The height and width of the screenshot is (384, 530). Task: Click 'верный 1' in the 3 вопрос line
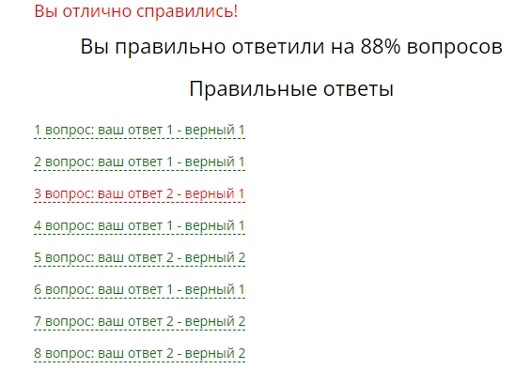[x=215, y=194]
